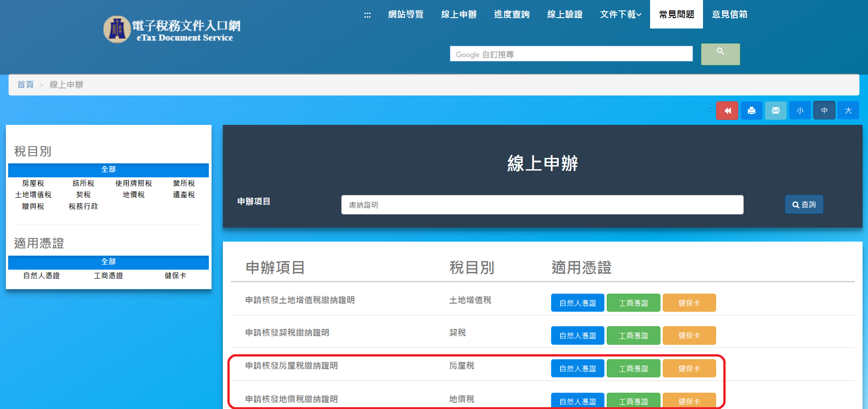Click the ::: accessibility anchor in navigation

click(367, 15)
